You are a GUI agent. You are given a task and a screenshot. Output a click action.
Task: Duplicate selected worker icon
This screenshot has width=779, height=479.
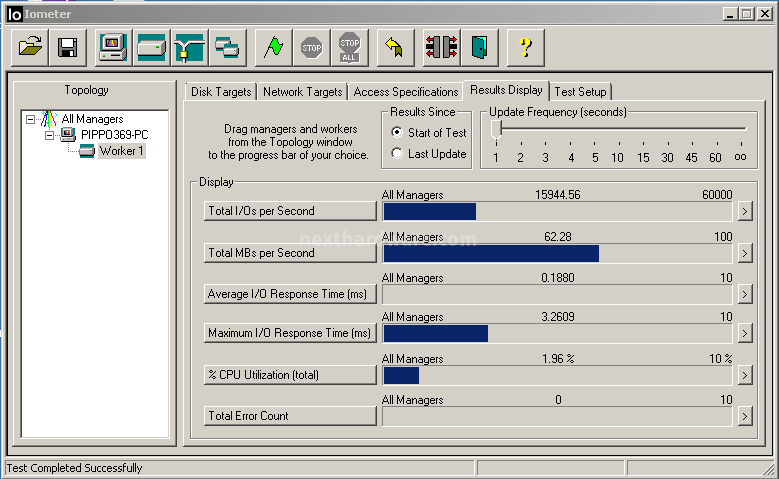tap(228, 48)
